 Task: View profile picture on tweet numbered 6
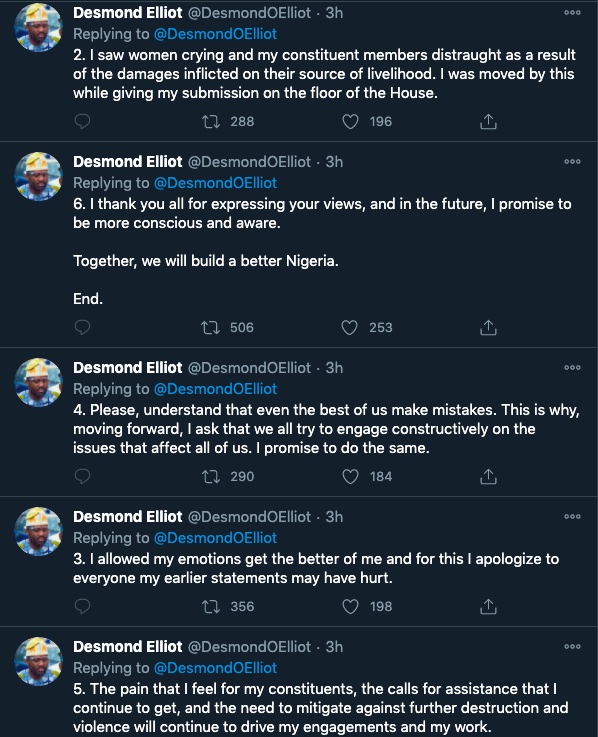pos(39,176)
